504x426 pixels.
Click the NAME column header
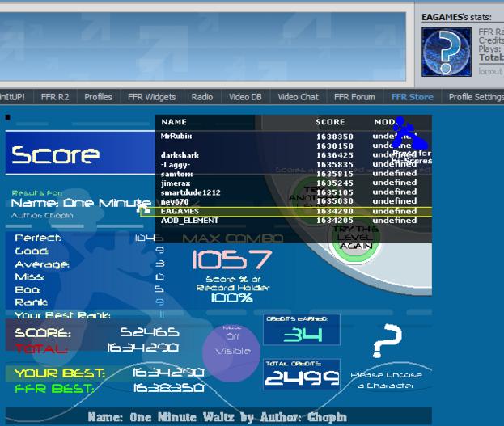pyautogui.click(x=174, y=122)
